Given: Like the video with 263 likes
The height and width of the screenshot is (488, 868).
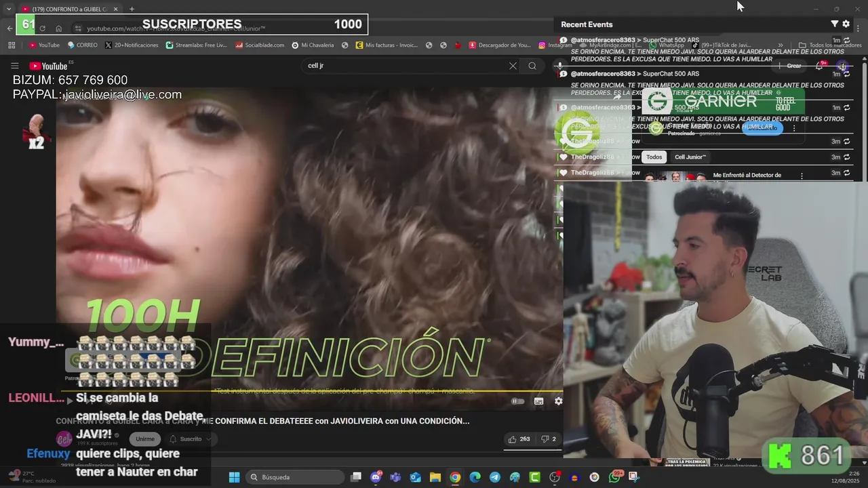Looking at the screenshot, I should (519, 439).
